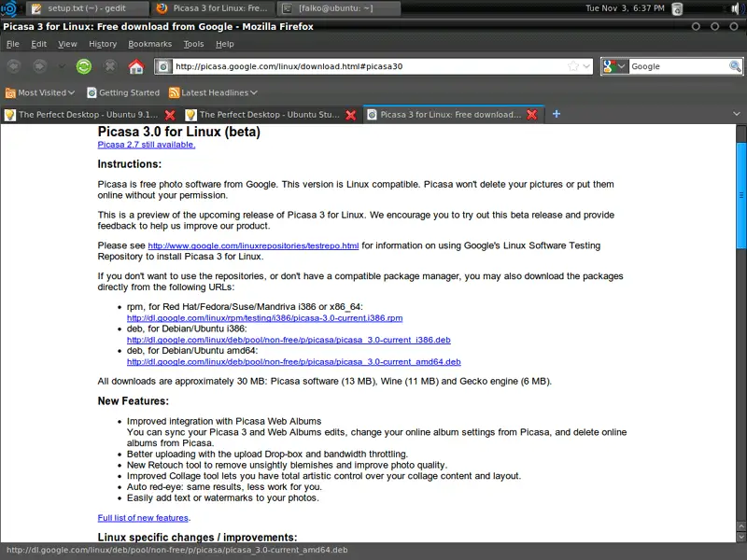The image size is (747, 560).
Task: Open the Edit menu
Action: tap(38, 44)
